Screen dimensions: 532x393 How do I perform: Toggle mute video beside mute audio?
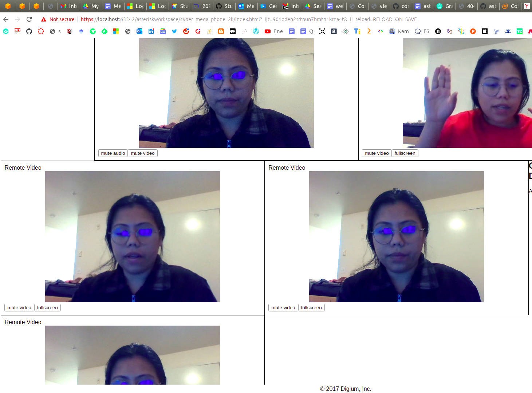click(x=143, y=153)
